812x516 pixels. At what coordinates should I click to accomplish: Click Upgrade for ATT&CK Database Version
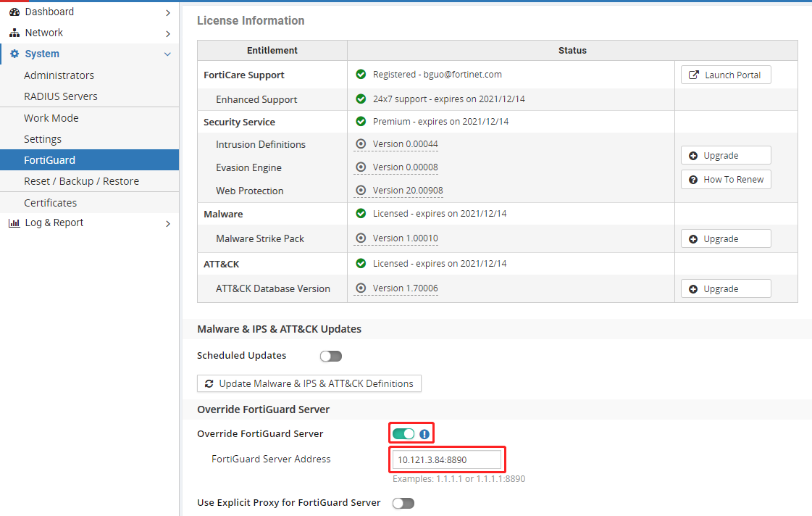pos(726,289)
